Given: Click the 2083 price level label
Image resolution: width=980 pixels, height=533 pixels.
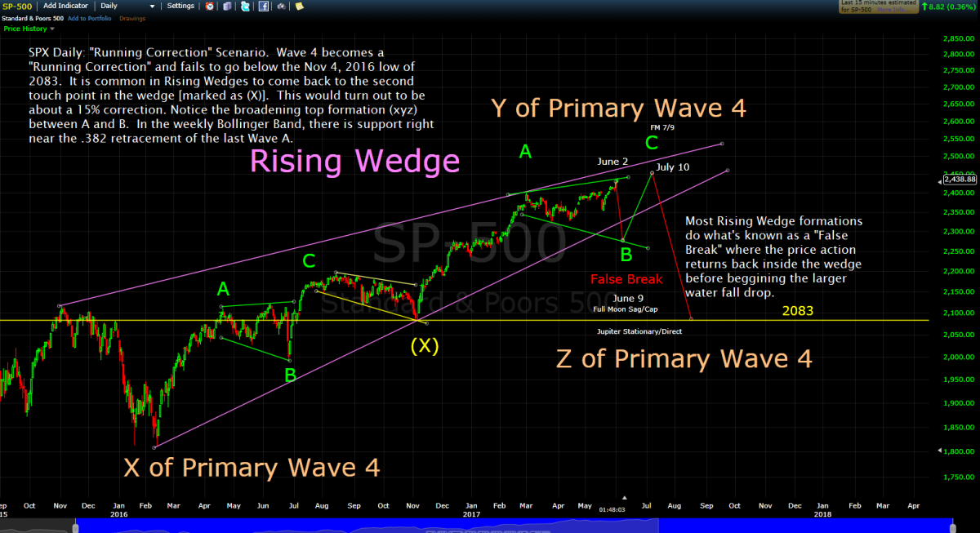Looking at the screenshot, I should pyautogui.click(x=798, y=311).
